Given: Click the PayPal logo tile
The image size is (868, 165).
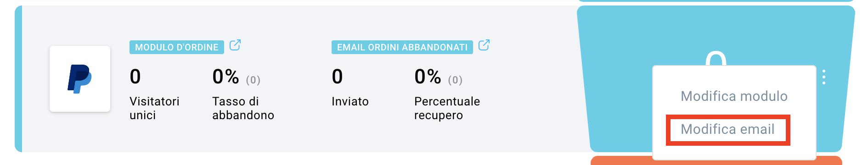Looking at the screenshot, I should click(80, 79).
